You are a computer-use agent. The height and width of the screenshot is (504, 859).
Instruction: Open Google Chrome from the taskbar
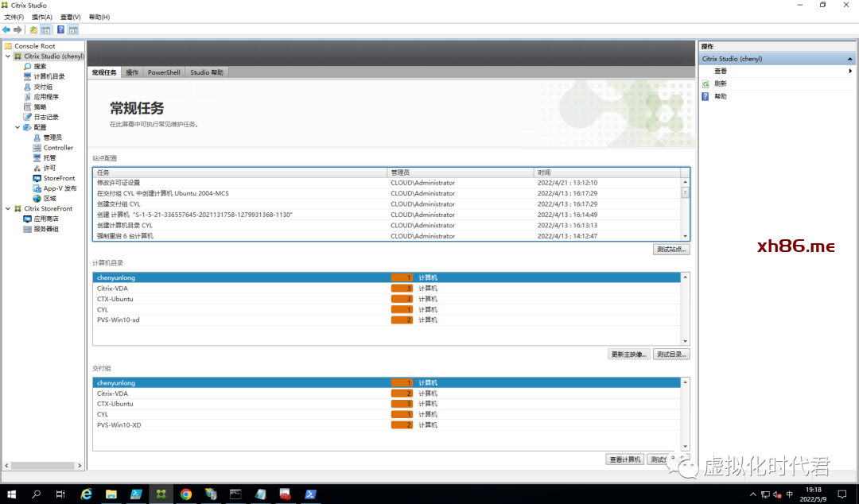185,494
